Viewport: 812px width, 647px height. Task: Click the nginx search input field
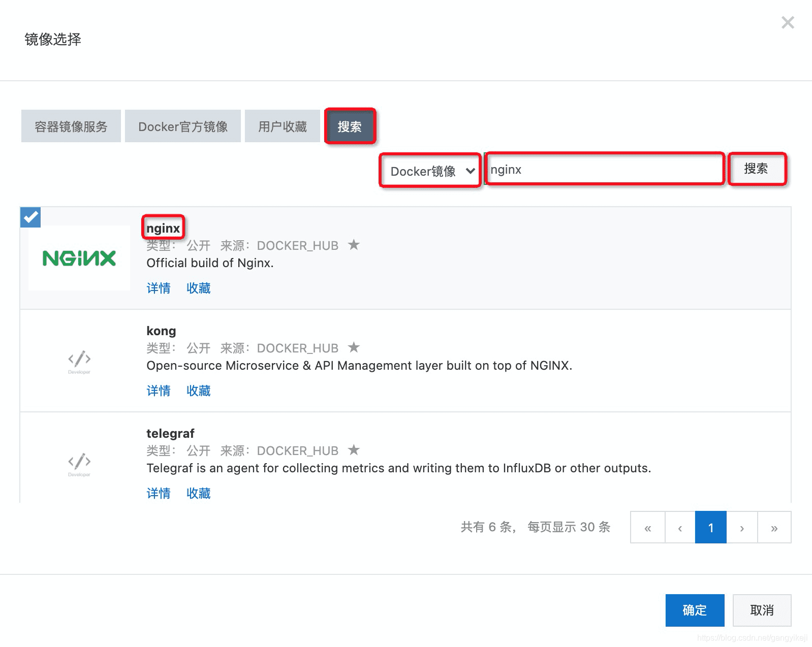(604, 169)
